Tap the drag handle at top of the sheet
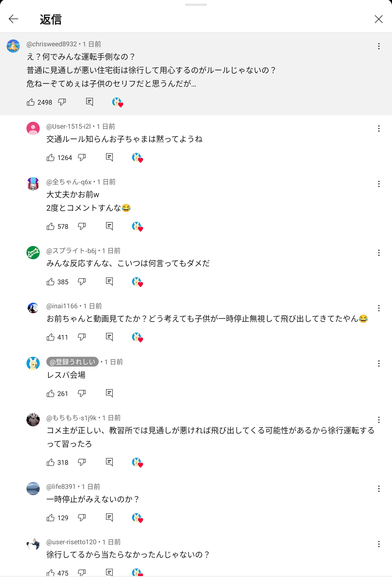392x579 pixels. pyautogui.click(x=196, y=5)
